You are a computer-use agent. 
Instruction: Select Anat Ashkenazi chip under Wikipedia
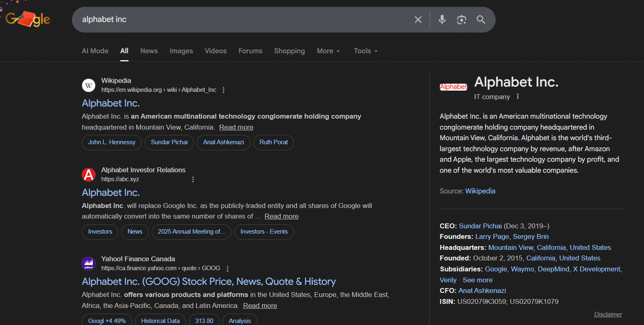coord(224,143)
